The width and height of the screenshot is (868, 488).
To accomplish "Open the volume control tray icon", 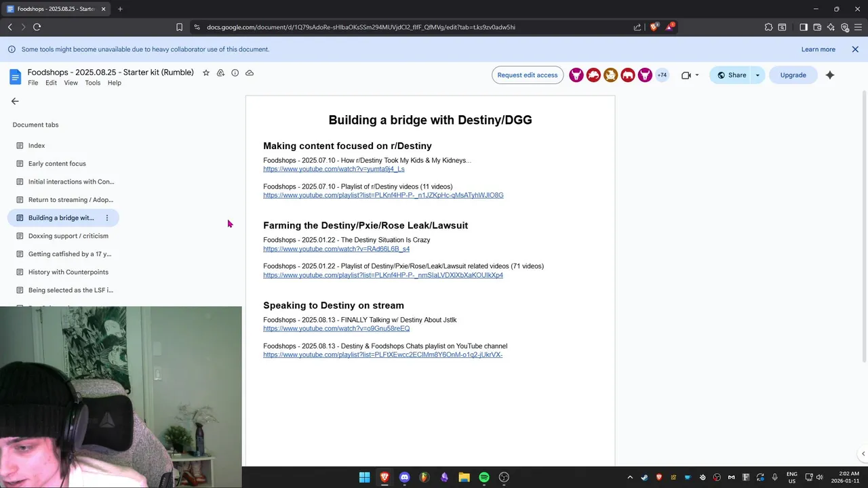I will pyautogui.click(x=819, y=477).
